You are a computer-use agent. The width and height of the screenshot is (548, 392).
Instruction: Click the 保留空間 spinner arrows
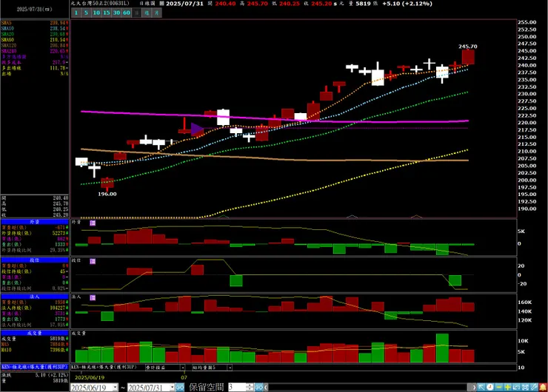250,388
